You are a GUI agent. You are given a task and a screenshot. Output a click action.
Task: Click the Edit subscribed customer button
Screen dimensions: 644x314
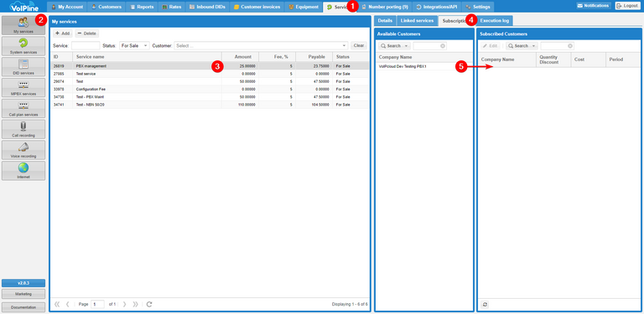point(491,46)
